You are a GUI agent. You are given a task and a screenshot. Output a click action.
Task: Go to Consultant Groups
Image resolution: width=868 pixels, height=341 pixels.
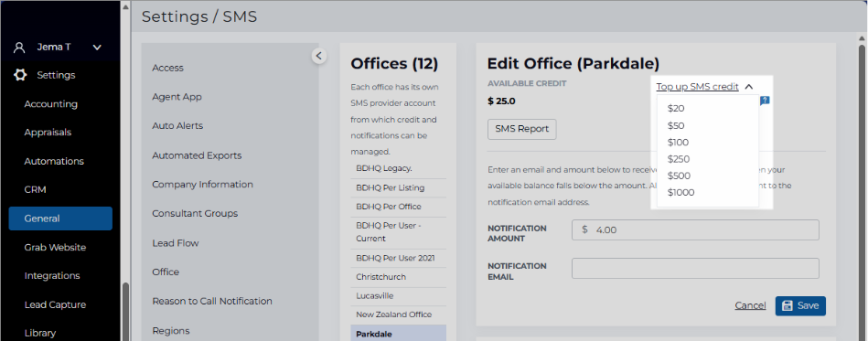tap(195, 214)
